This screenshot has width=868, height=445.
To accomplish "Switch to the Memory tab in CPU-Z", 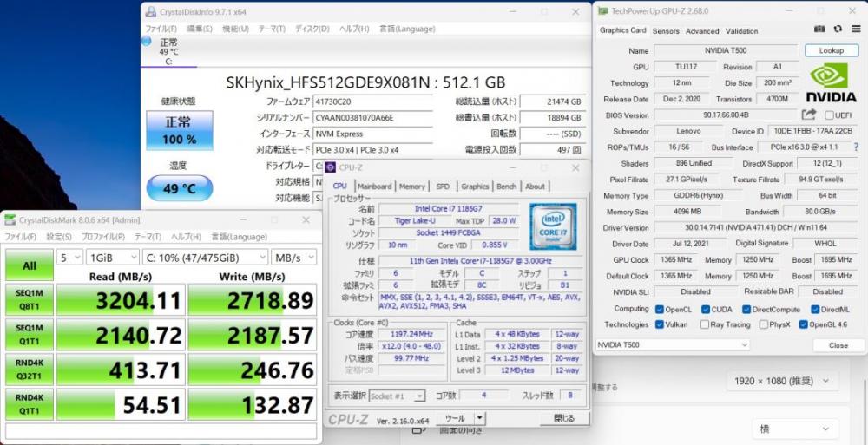I will pyautogui.click(x=411, y=187).
